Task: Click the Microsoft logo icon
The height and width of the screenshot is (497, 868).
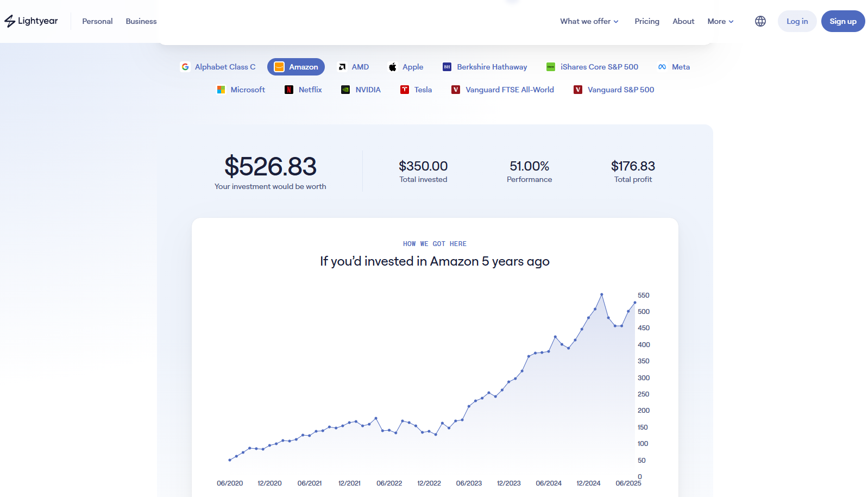Action: click(221, 90)
